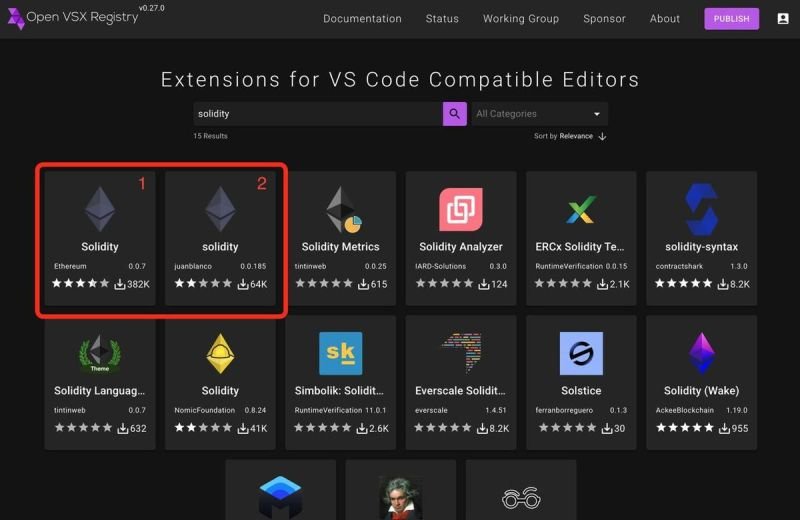
Task: Click the 'tintinweb' publisher on Solidity Metrics
Action: 310,266
